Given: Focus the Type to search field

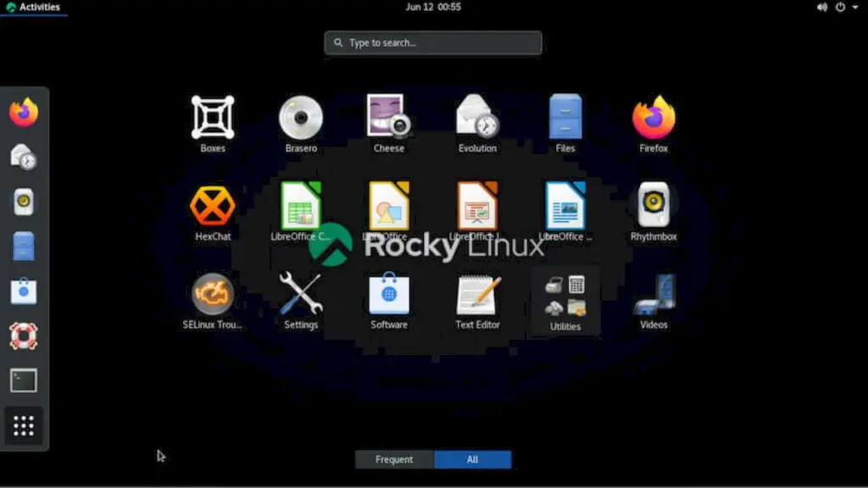Looking at the screenshot, I should [433, 42].
